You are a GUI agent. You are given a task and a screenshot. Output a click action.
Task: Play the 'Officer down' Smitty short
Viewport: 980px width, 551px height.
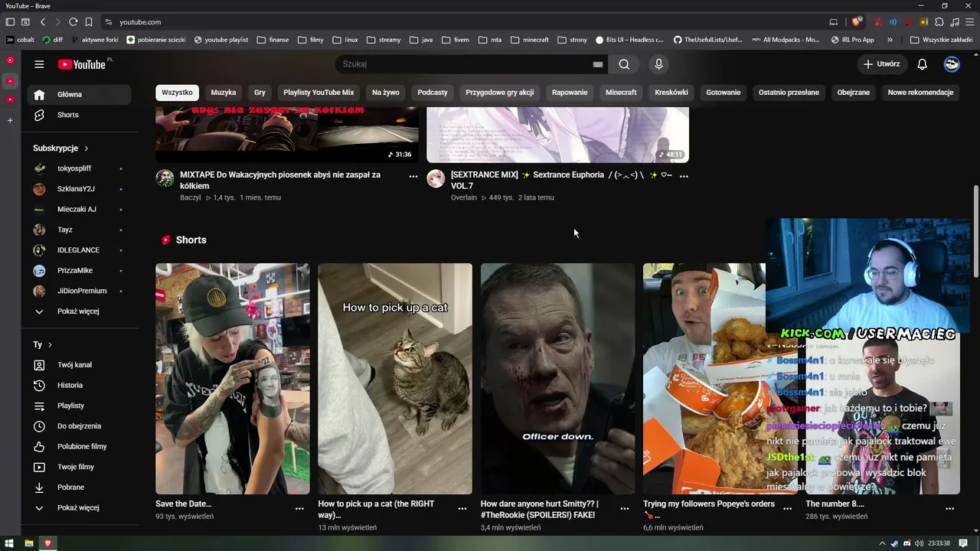pos(557,379)
